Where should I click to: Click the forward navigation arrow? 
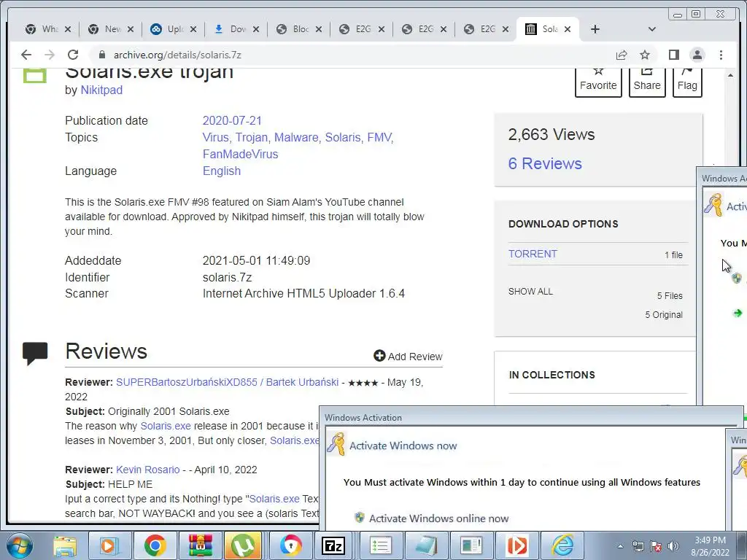pyautogui.click(x=50, y=55)
